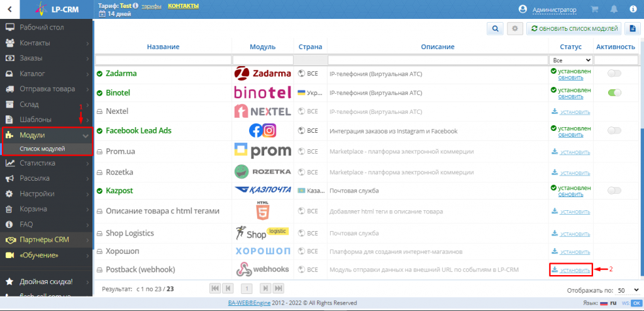
Task: Click the Binotel module logo
Action: [262, 93]
